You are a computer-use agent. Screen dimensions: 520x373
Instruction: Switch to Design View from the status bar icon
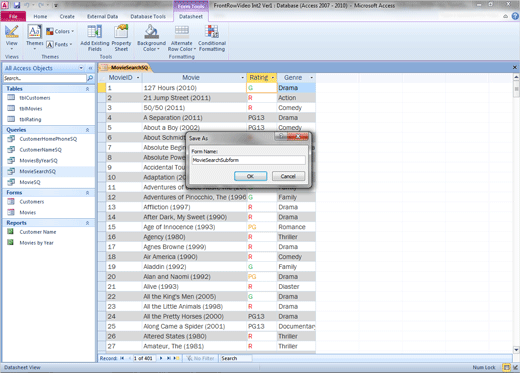coord(515,367)
